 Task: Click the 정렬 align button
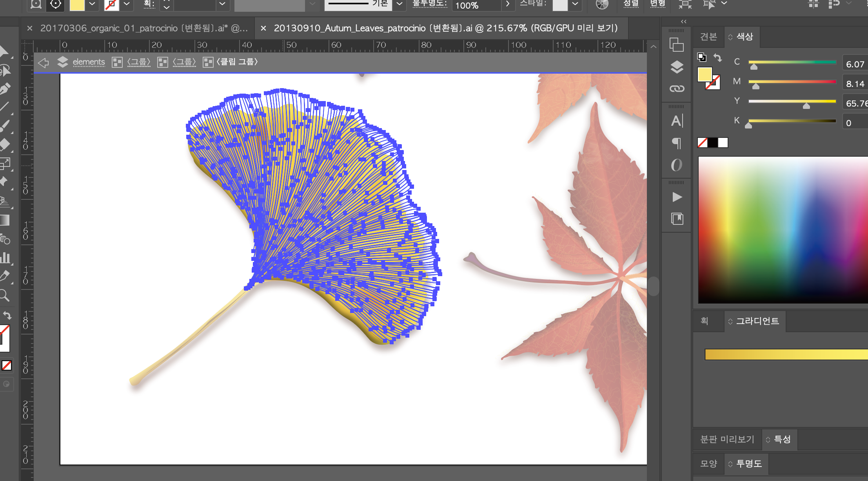pos(631,4)
